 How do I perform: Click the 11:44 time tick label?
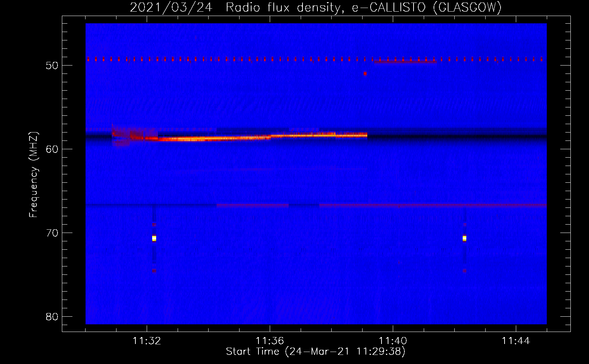click(516, 341)
